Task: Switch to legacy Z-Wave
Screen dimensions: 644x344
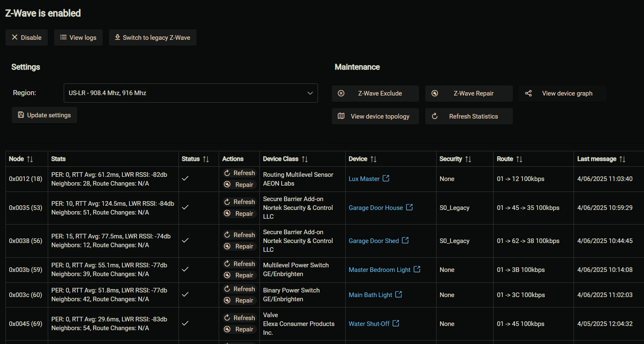Action: 153,38
